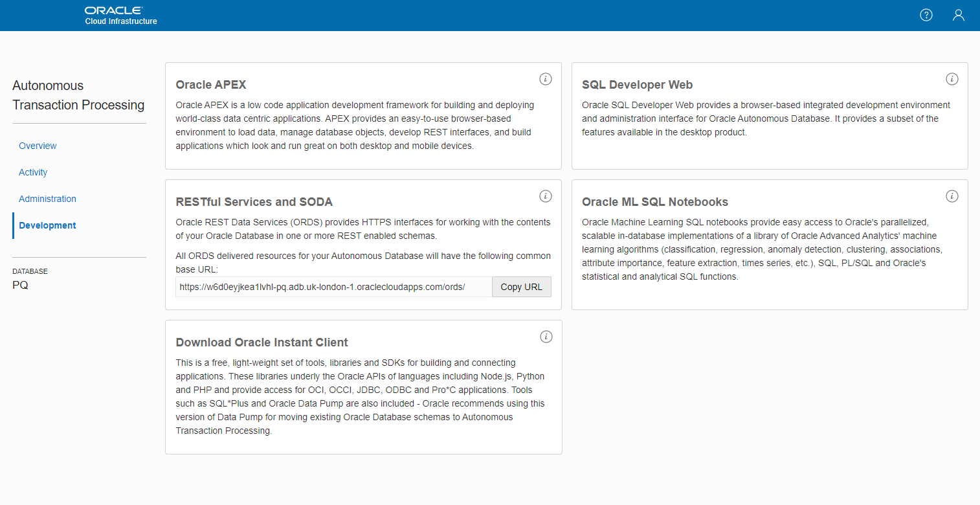
Task: Click the user profile icon
Action: 959,14
